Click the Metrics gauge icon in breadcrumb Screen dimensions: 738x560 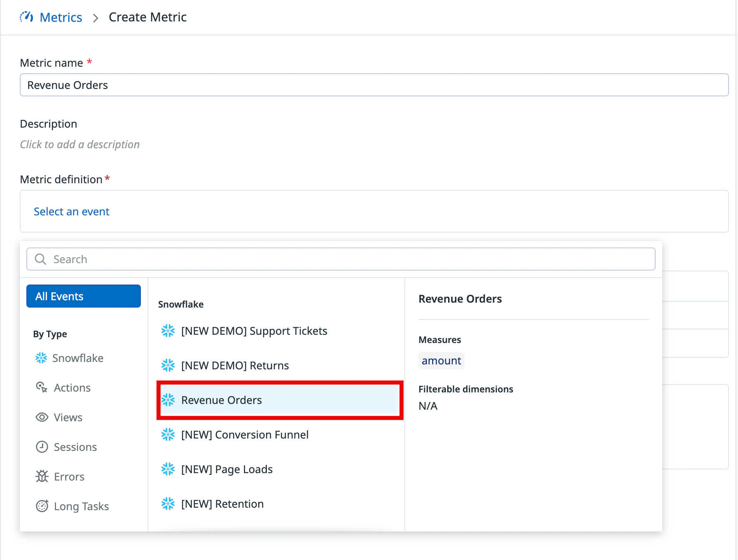tap(27, 17)
